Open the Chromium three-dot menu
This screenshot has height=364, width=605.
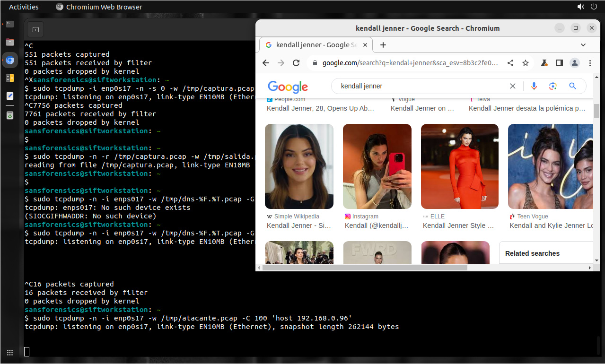590,63
